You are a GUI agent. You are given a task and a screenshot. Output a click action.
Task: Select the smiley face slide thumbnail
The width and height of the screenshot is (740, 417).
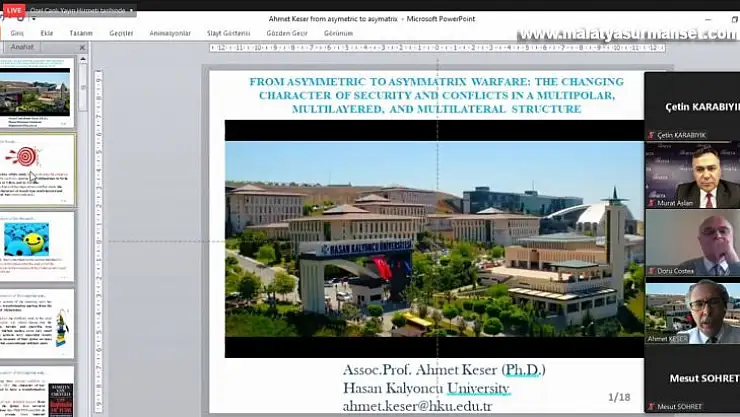[x=37, y=247]
